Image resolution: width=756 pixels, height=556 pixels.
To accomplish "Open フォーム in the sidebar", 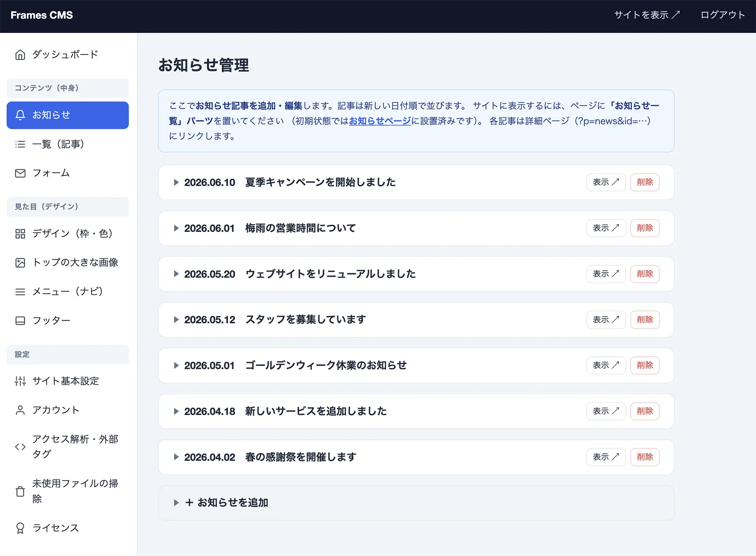I will click(x=68, y=173).
